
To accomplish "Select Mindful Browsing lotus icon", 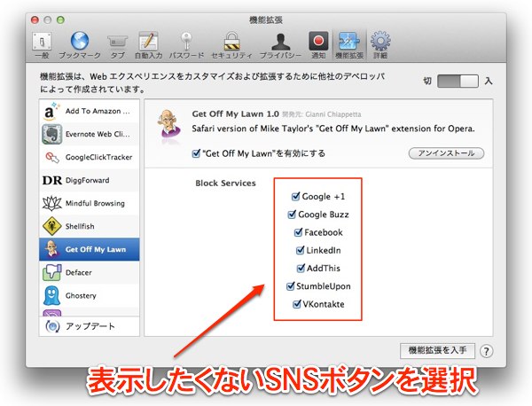I will 52,203.
